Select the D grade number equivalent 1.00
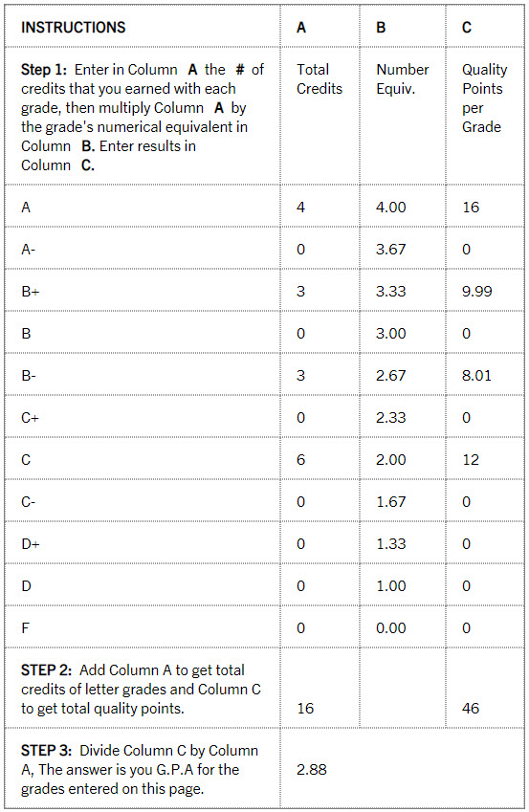529x812 pixels. pos(390,585)
